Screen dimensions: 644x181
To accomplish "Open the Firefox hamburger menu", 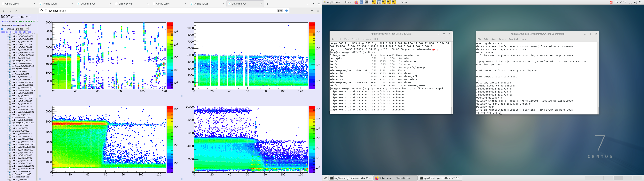I will coord(318,11).
